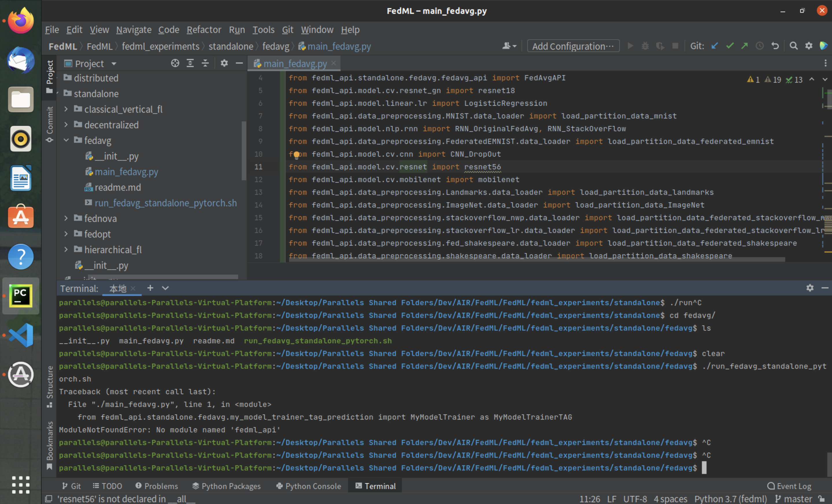Open Search Everywhere magnifier icon
The width and height of the screenshot is (832, 504).
(x=794, y=46)
